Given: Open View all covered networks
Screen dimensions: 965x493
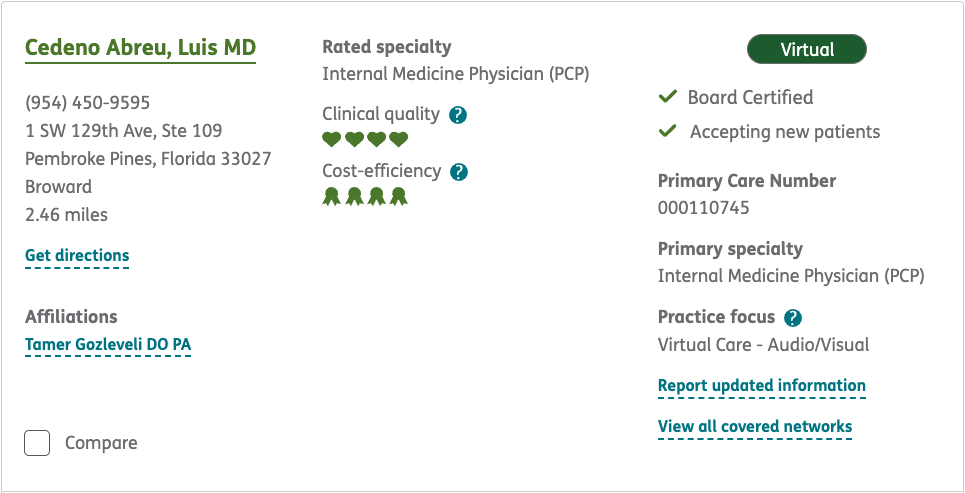Looking at the screenshot, I should click(755, 427).
